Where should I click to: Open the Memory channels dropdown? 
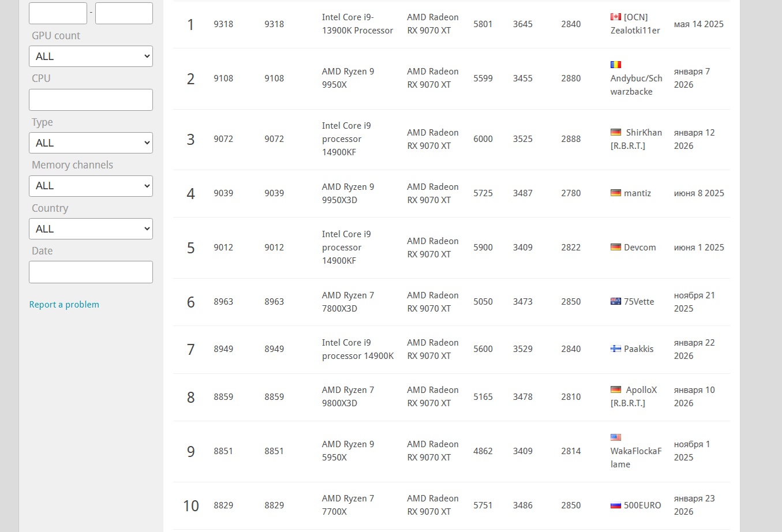tap(91, 186)
